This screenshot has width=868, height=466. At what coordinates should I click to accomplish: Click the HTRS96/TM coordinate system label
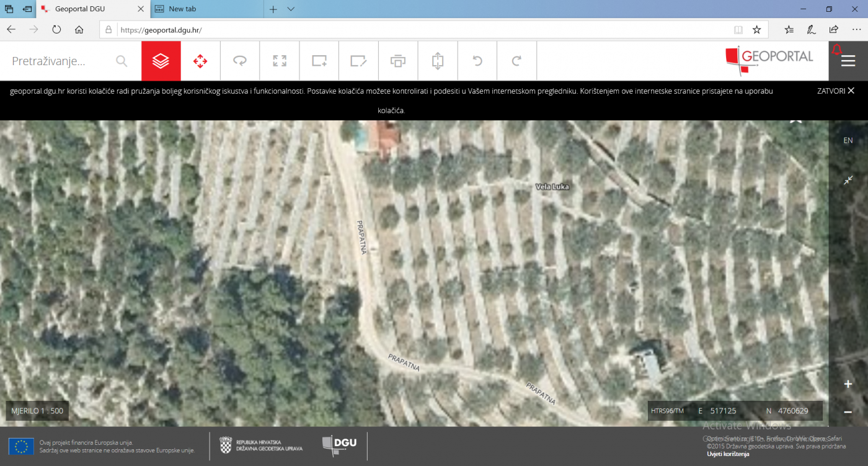[x=667, y=411]
